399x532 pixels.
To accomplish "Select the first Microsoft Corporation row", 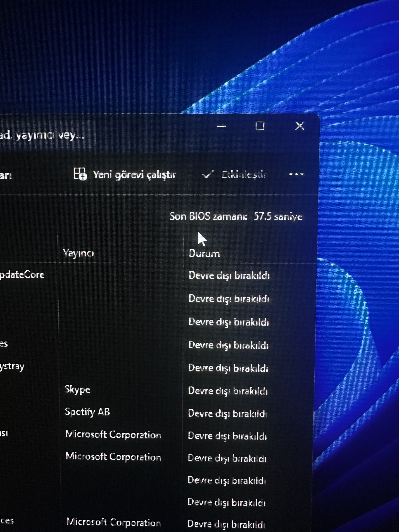I will click(x=113, y=435).
